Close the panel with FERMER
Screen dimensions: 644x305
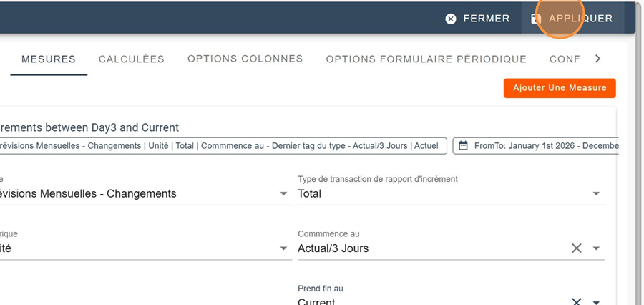pos(478,19)
